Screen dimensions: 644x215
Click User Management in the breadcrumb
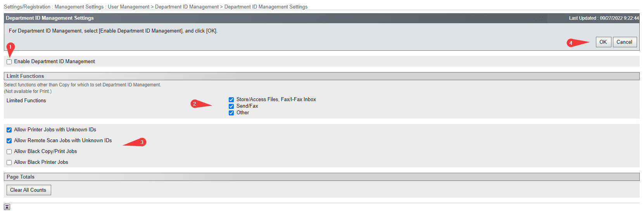pyautogui.click(x=128, y=7)
